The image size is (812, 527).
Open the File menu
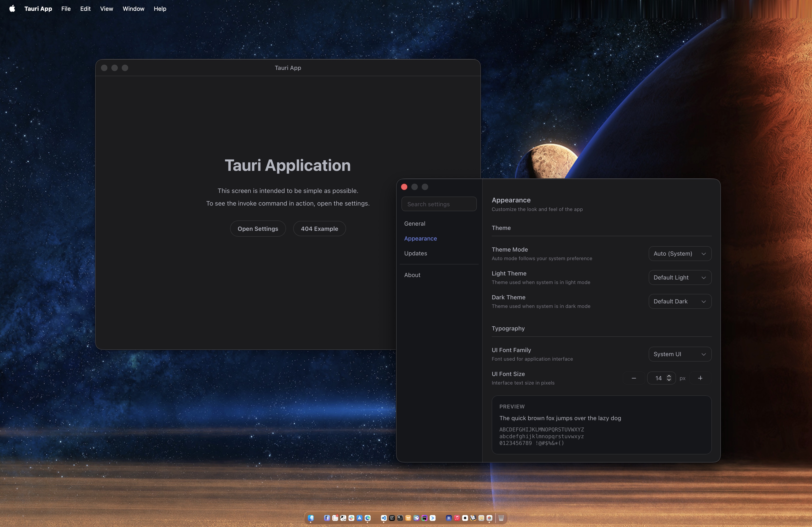click(66, 9)
